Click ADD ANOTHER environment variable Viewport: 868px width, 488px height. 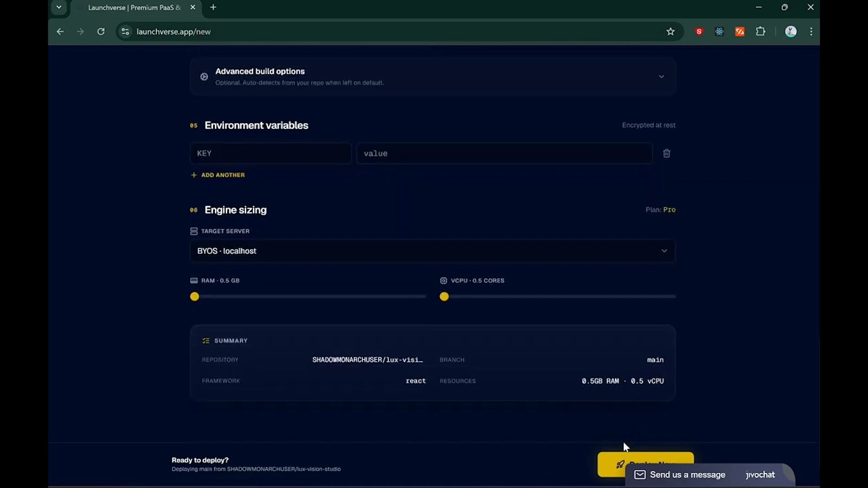[218, 175]
